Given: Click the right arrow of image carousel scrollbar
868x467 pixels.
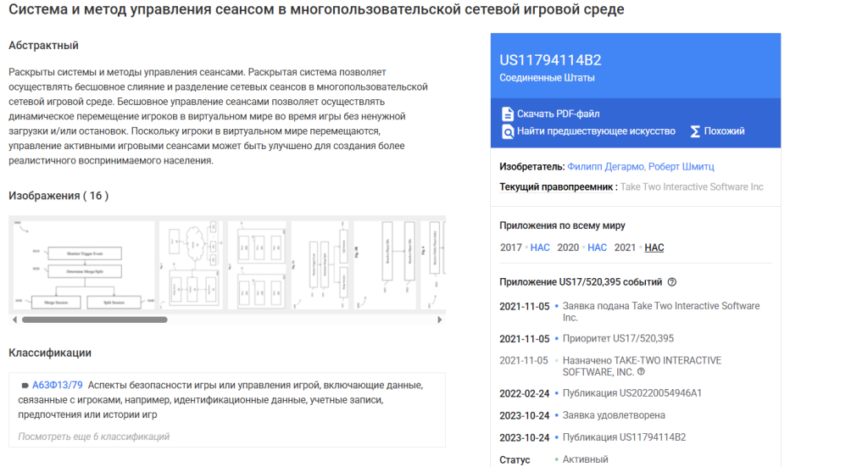Looking at the screenshot, I should (439, 320).
